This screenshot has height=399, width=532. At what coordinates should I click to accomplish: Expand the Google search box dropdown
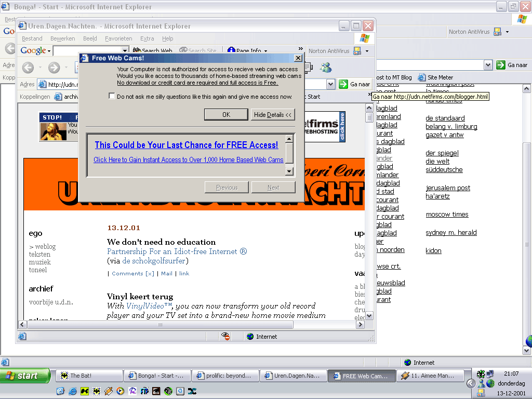tap(125, 51)
